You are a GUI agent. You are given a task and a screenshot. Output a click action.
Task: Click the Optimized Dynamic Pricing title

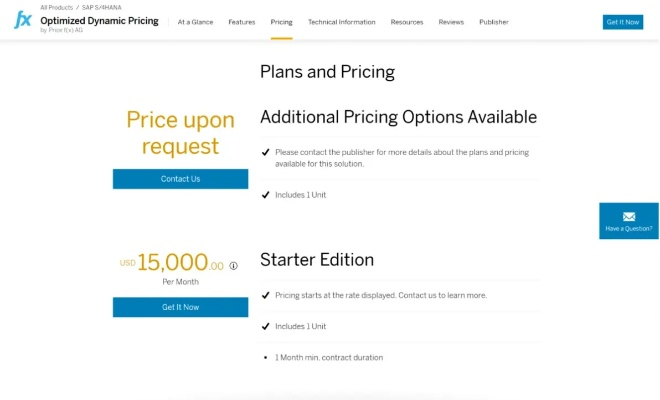(x=99, y=20)
